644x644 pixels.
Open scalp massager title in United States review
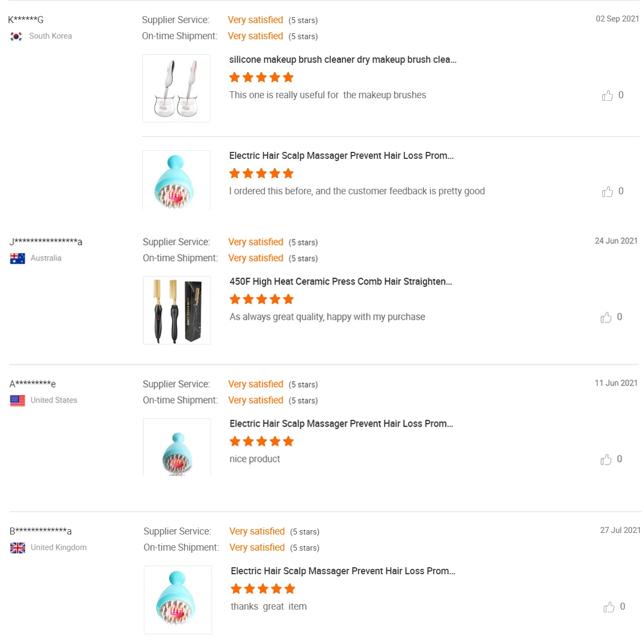click(x=341, y=424)
